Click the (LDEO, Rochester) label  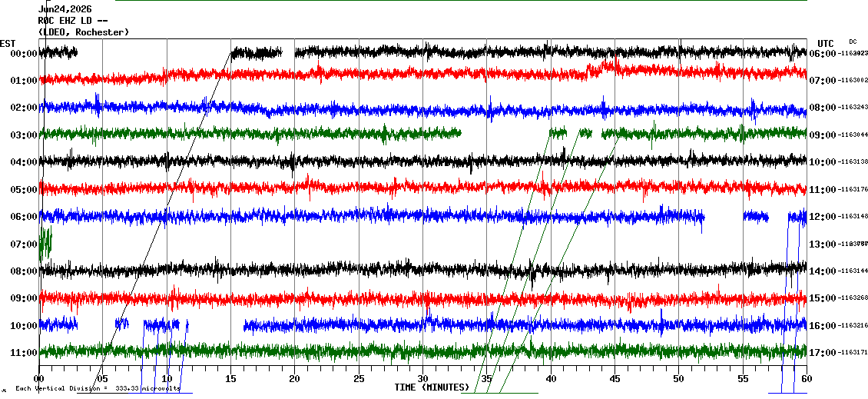[84, 32]
